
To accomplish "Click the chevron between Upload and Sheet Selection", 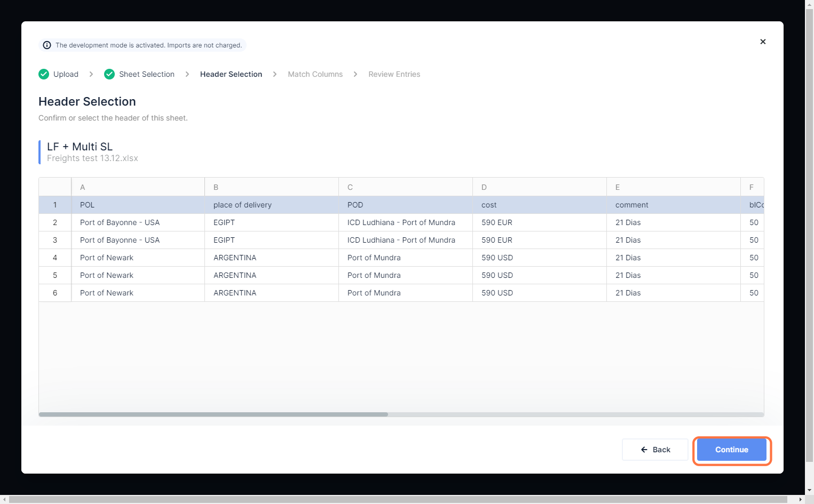I will point(91,74).
